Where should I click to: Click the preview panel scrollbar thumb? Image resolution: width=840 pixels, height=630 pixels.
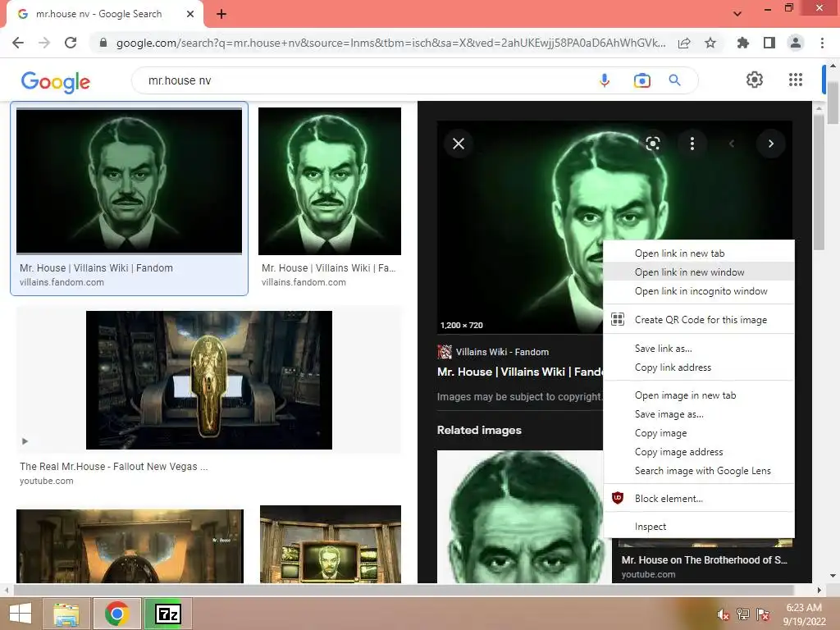819,182
